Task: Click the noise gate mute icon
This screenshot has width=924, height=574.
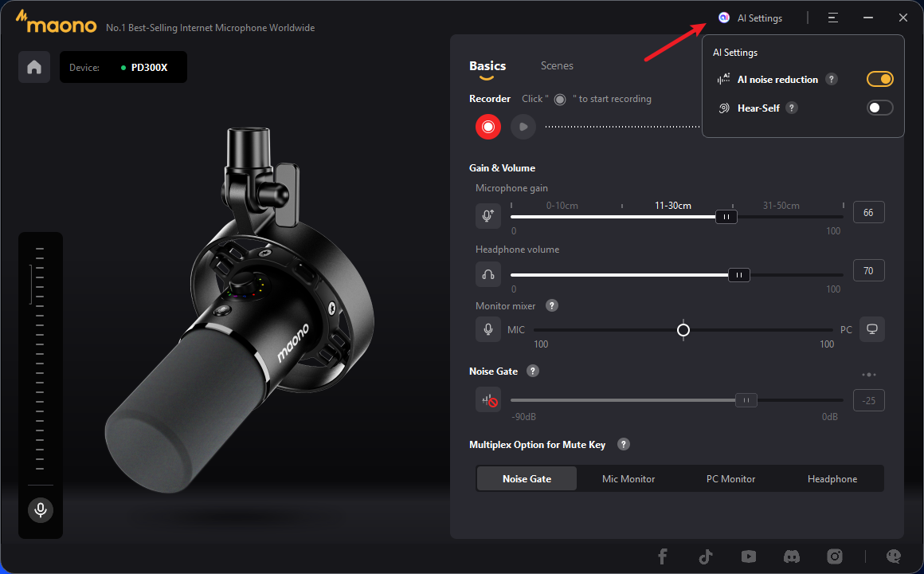Action: tap(487, 399)
